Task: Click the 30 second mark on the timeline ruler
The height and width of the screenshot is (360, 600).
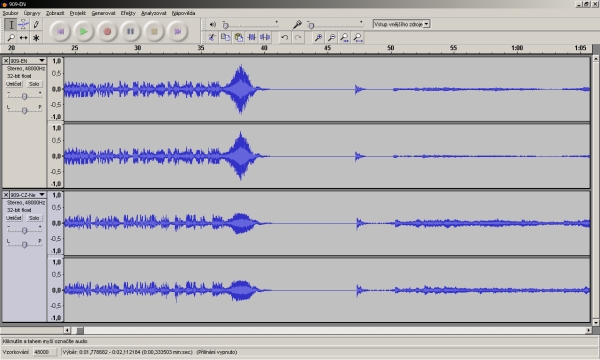Action: coord(138,48)
